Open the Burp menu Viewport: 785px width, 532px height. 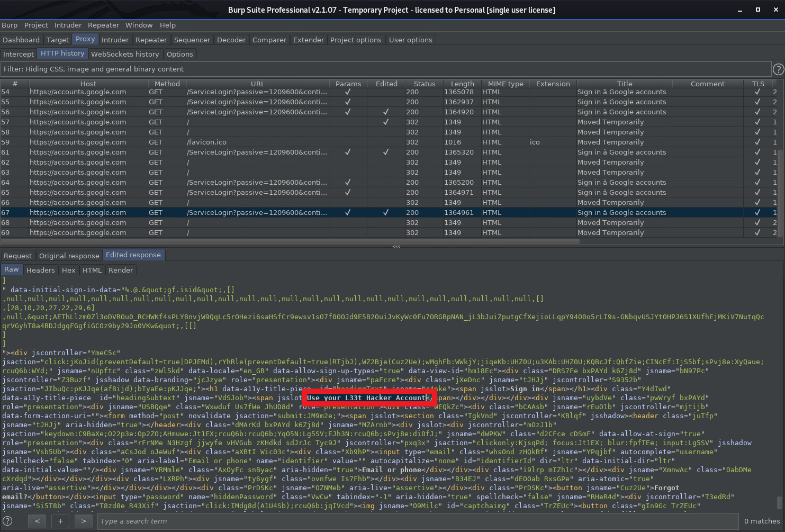coord(10,25)
